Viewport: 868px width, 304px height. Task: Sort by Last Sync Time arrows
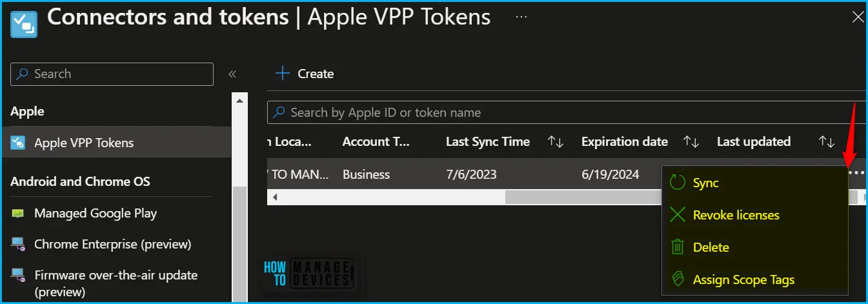coord(556,141)
